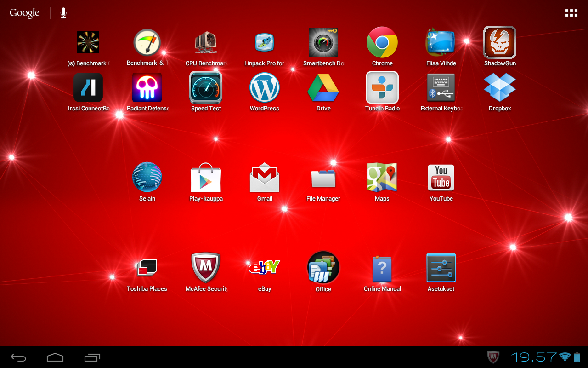The height and width of the screenshot is (368, 588).
Task: Tap the Back navigation button
Action: [18, 357]
